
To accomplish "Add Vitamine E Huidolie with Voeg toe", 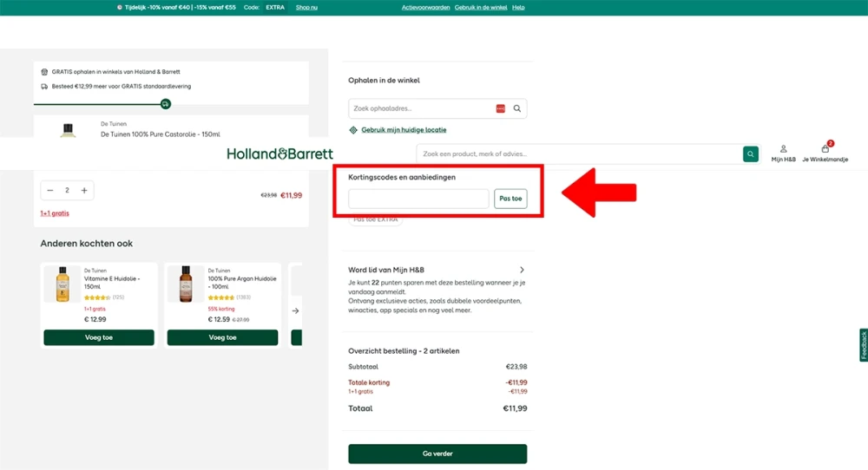I will (99, 337).
